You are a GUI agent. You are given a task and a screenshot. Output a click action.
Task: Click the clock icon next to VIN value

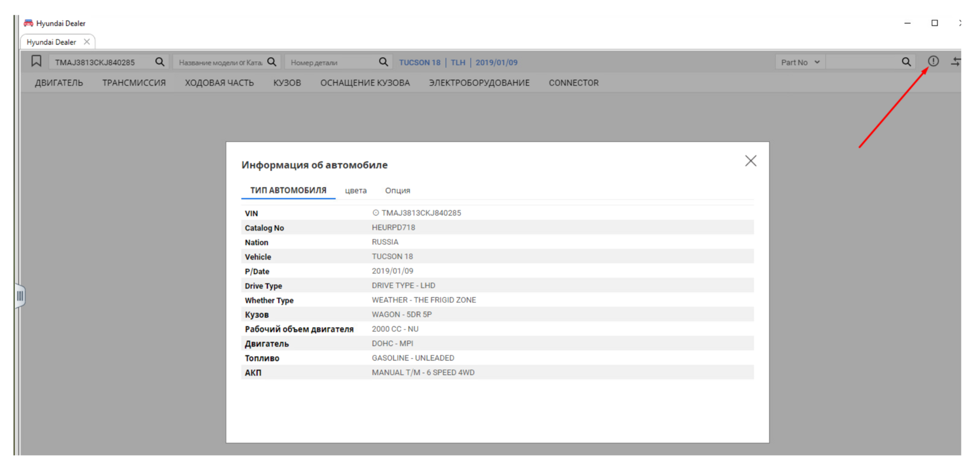click(x=376, y=213)
